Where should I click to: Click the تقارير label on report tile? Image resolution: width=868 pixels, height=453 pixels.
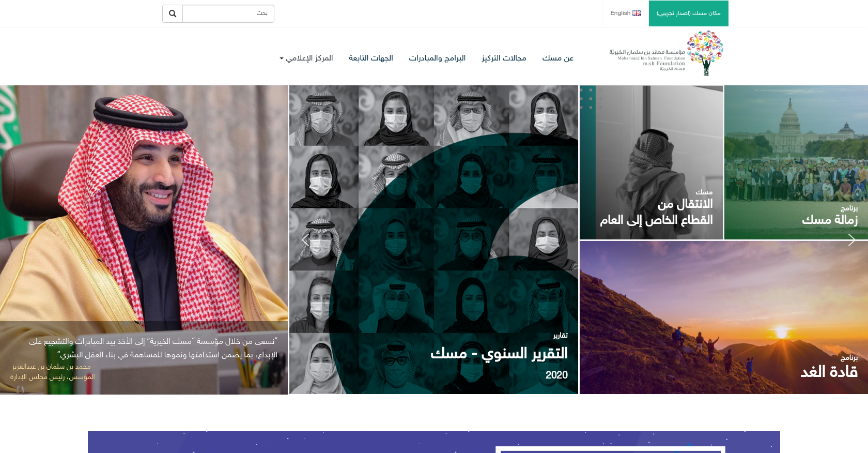tap(561, 336)
